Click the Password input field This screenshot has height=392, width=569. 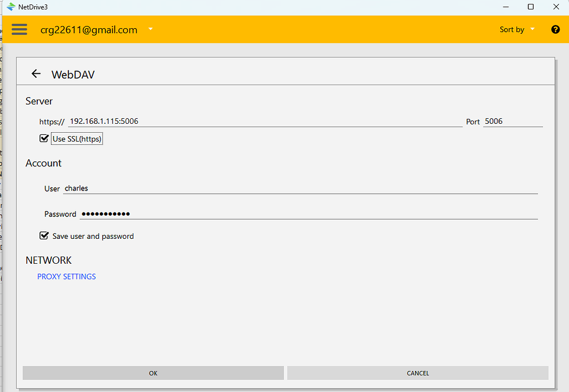point(222,213)
